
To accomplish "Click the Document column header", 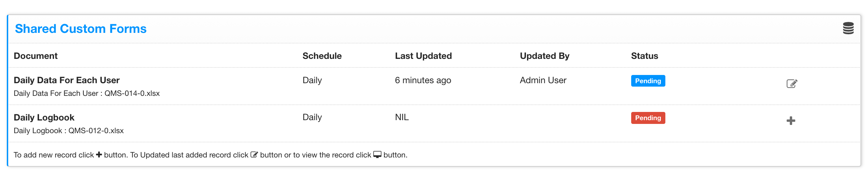I will pyautogui.click(x=36, y=56).
